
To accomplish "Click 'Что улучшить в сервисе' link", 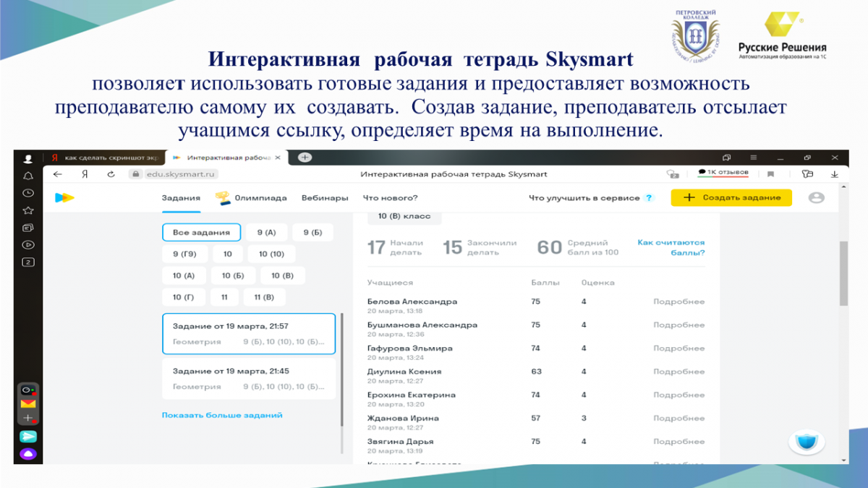I will pos(584,198).
